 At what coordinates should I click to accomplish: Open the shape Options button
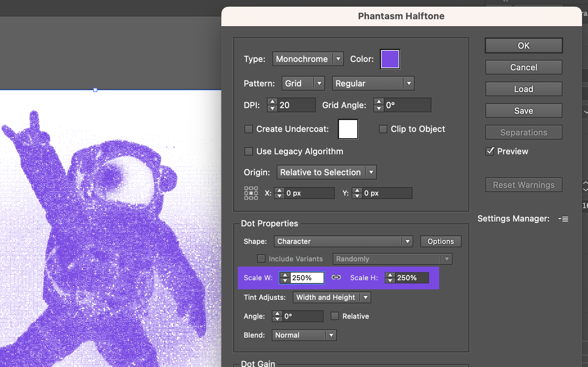pos(441,241)
